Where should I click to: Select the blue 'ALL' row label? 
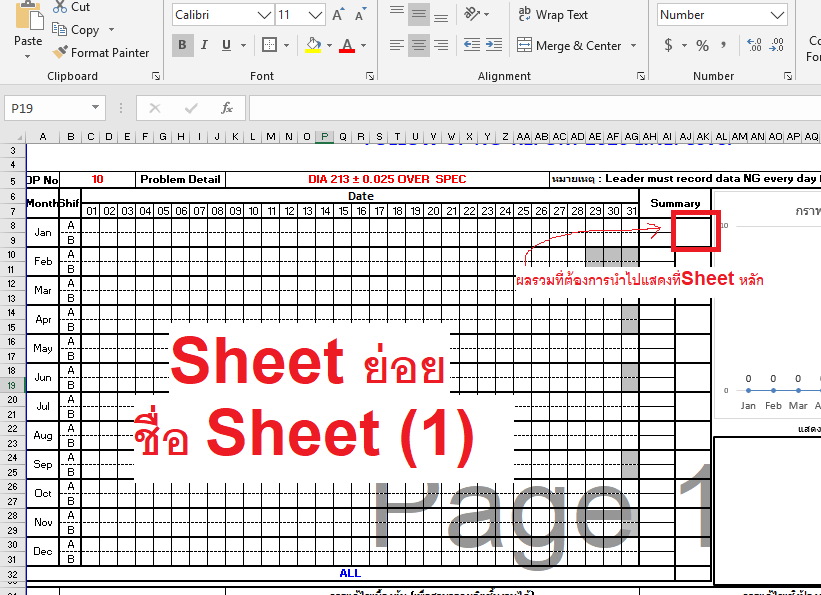click(350, 573)
